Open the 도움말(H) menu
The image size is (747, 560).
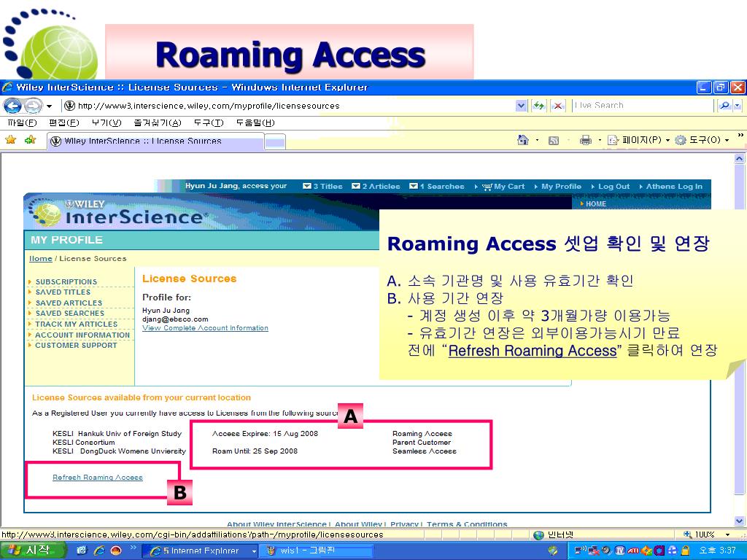tap(255, 122)
